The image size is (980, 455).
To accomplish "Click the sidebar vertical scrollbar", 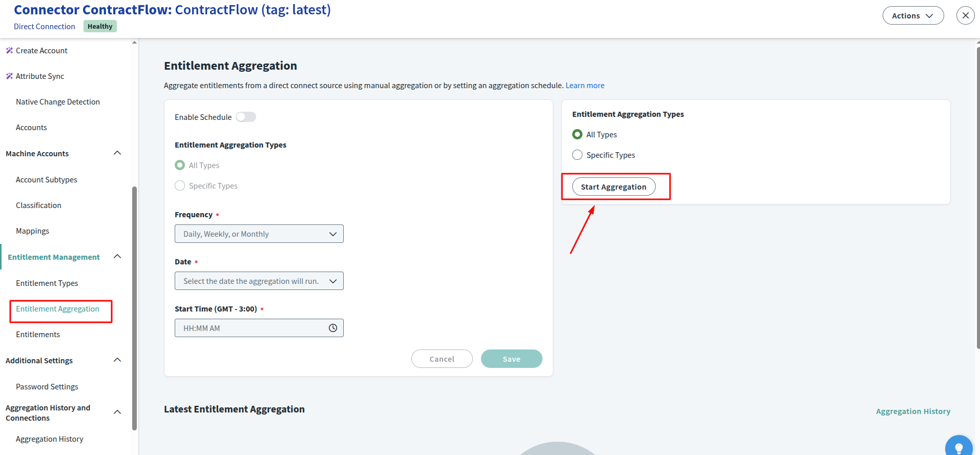I will tap(135, 307).
